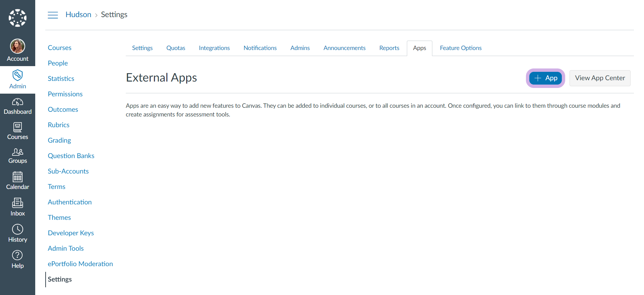This screenshot has width=644, height=295.
Task: Go to Dashboard in global navigation
Action: pyautogui.click(x=17, y=106)
